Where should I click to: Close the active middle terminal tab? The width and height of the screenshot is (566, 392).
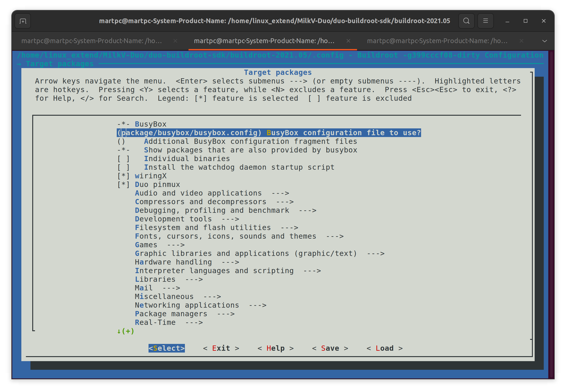[348, 41]
